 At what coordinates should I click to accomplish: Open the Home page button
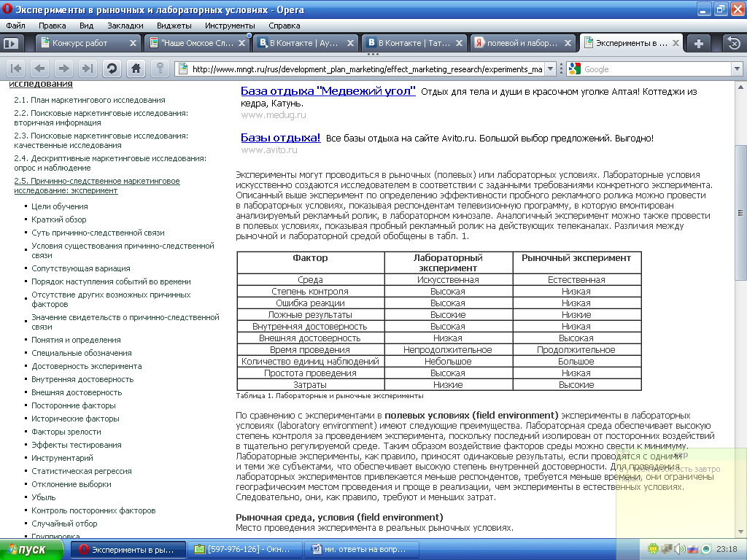tap(136, 69)
